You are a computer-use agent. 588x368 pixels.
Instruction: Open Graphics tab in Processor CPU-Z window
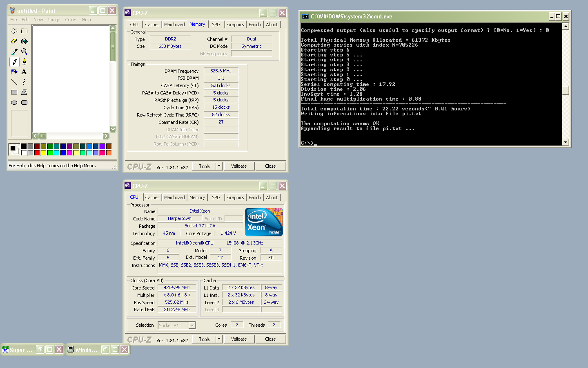pyautogui.click(x=236, y=197)
